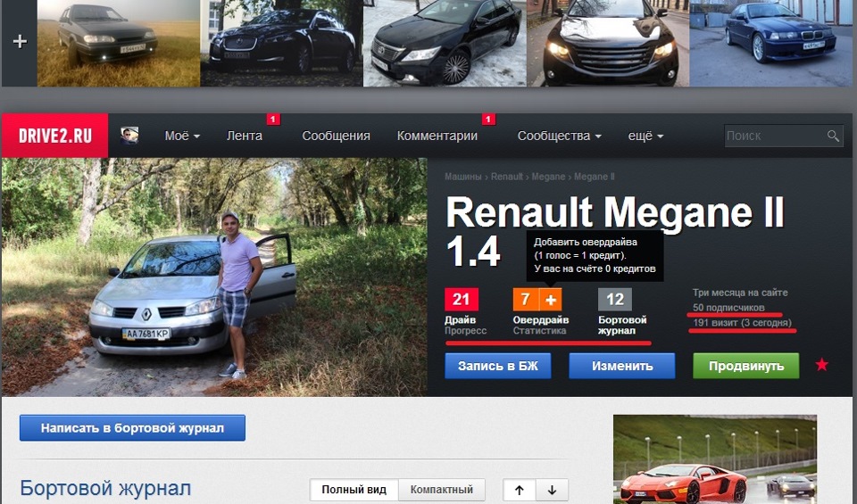The width and height of the screenshot is (857, 504).
Task: Expand the ещё dropdown menu
Action: (645, 136)
